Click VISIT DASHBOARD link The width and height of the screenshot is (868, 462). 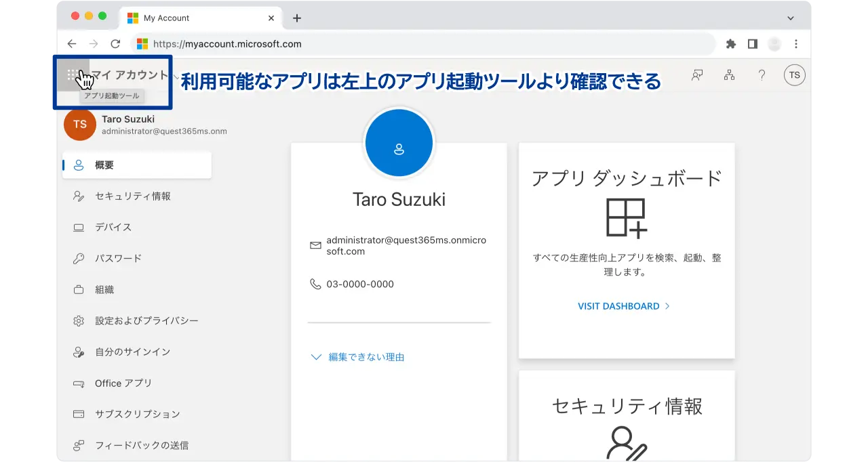pos(624,306)
